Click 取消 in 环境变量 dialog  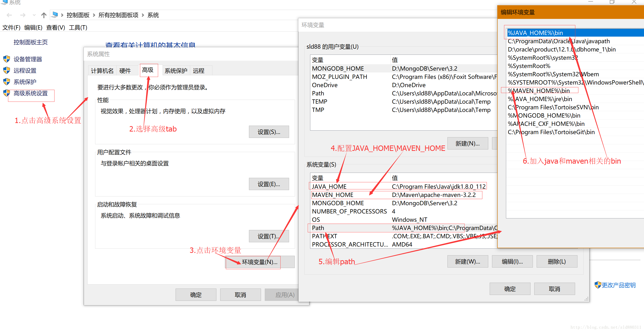click(x=554, y=289)
